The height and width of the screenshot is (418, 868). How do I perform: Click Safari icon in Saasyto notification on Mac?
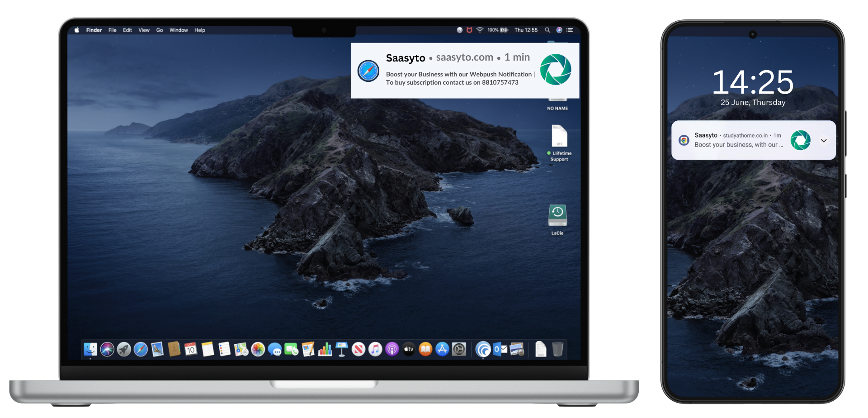[x=368, y=71]
